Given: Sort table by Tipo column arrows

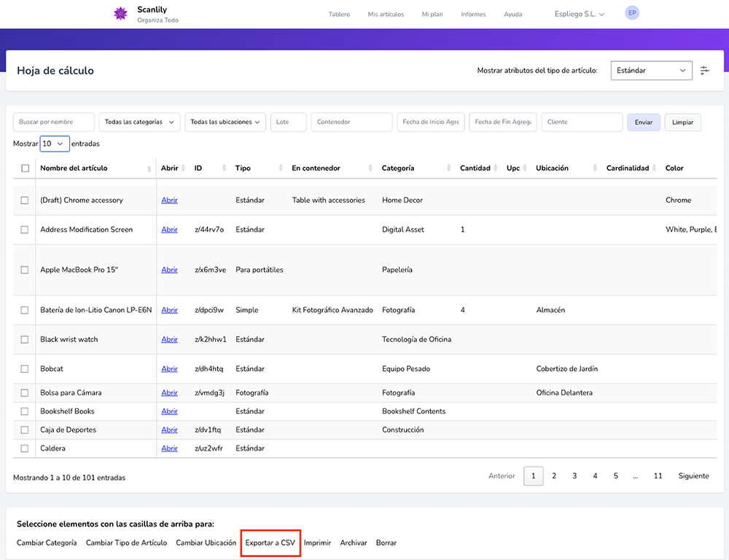Looking at the screenshot, I should pos(280,168).
